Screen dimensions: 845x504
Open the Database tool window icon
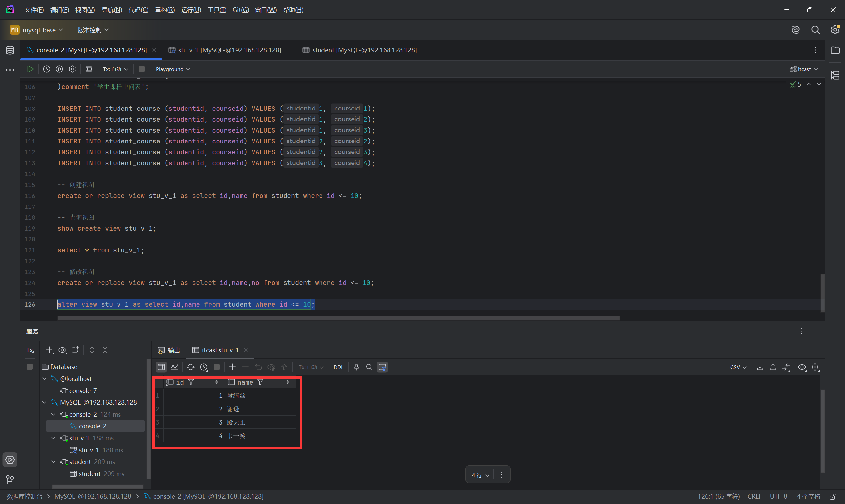click(x=10, y=50)
